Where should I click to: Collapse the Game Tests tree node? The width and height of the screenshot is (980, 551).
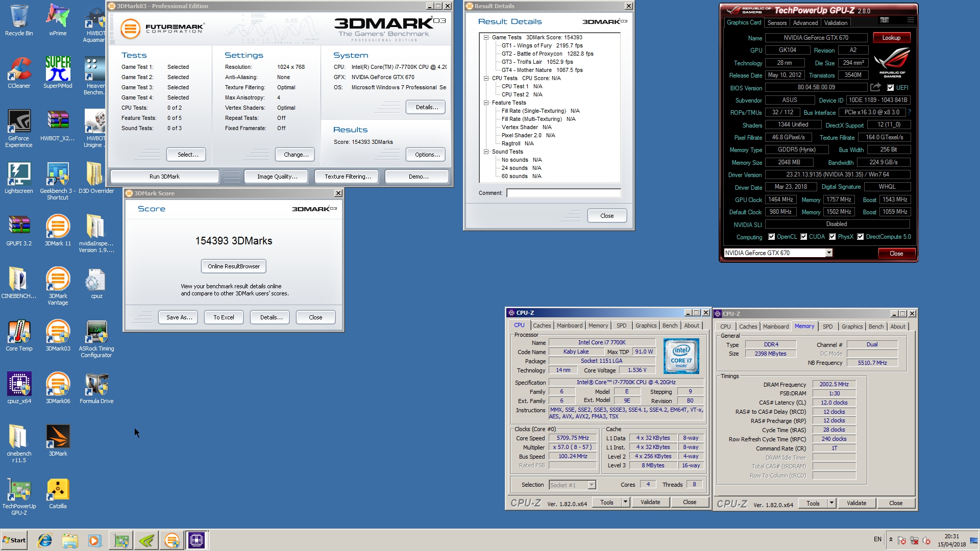[486, 37]
